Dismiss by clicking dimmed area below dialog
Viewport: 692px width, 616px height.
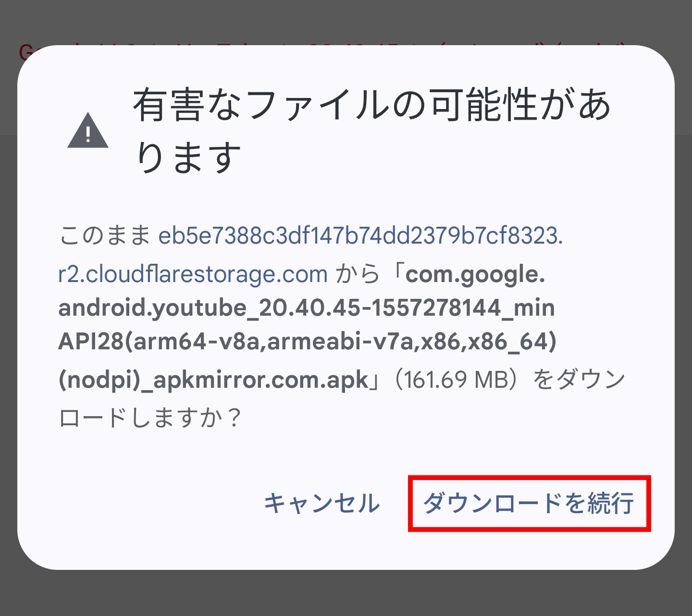(x=346, y=593)
